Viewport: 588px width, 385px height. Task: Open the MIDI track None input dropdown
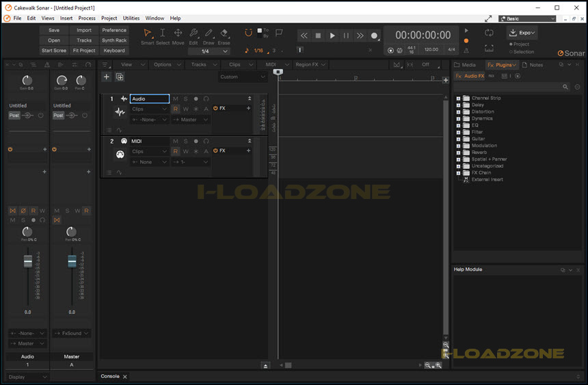point(149,162)
